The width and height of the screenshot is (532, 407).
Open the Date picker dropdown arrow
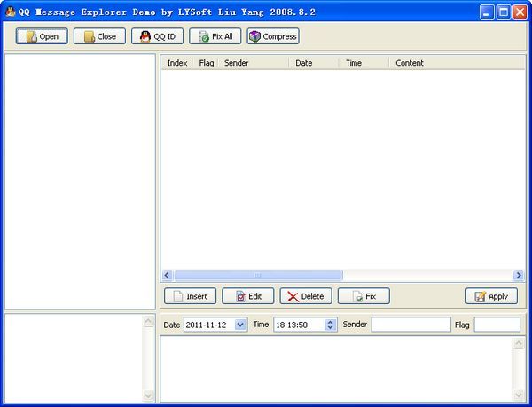[240, 325]
